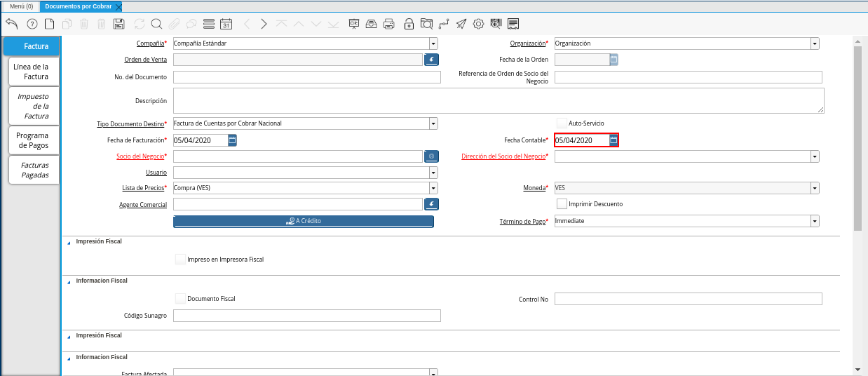Expand the Término de Pago dropdown
The image size is (868, 376).
(814, 221)
